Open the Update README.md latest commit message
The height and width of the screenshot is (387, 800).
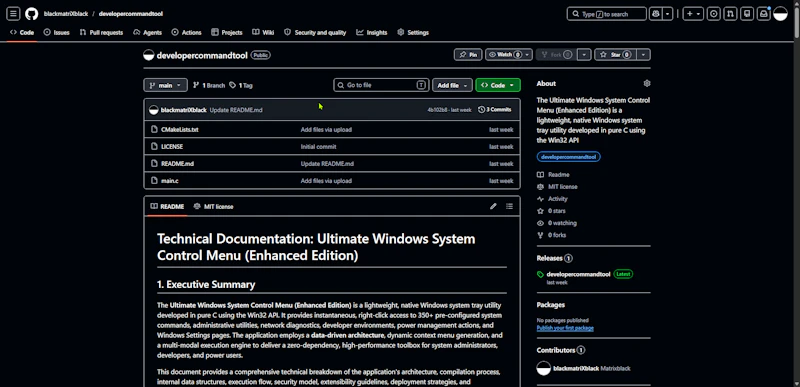tap(236, 110)
